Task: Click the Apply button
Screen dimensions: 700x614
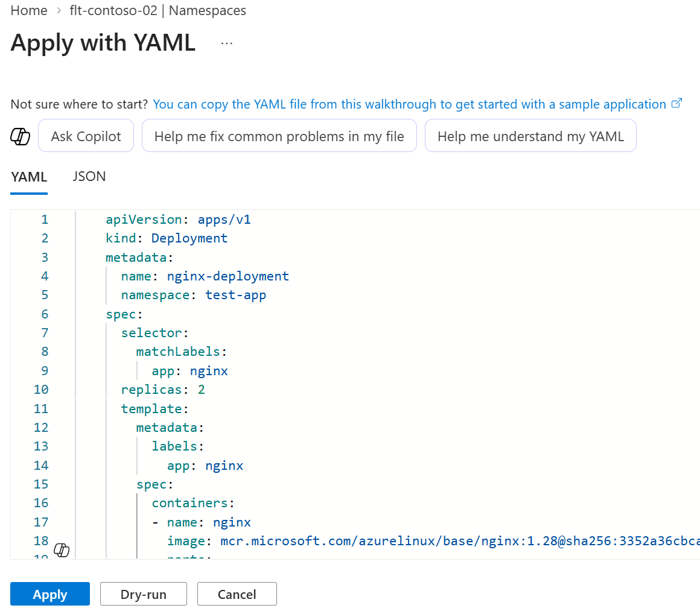Action: pyautogui.click(x=50, y=594)
